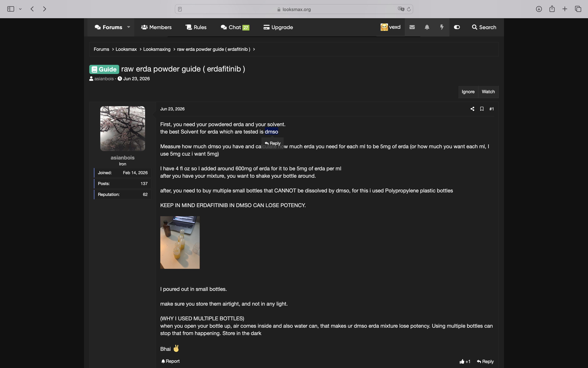Open asianbois author link under title

coord(104,79)
